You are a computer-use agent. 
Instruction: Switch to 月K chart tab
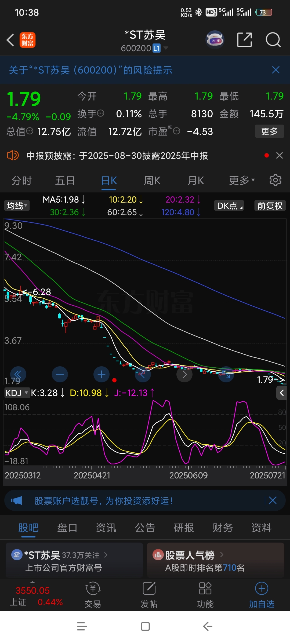tap(196, 181)
